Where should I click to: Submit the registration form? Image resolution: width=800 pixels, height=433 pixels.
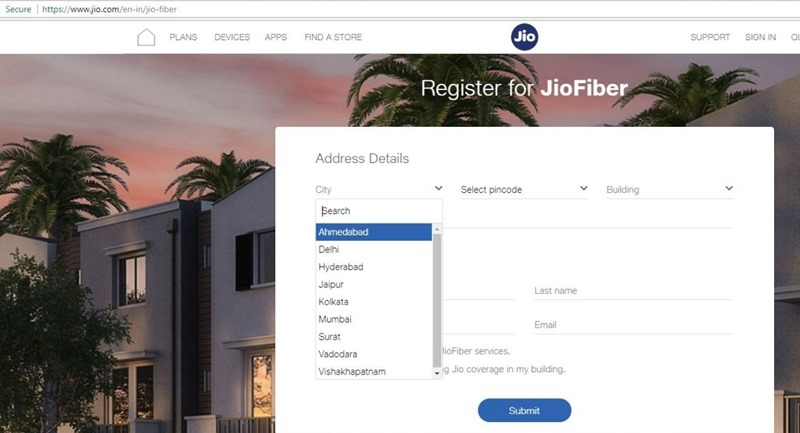click(524, 411)
